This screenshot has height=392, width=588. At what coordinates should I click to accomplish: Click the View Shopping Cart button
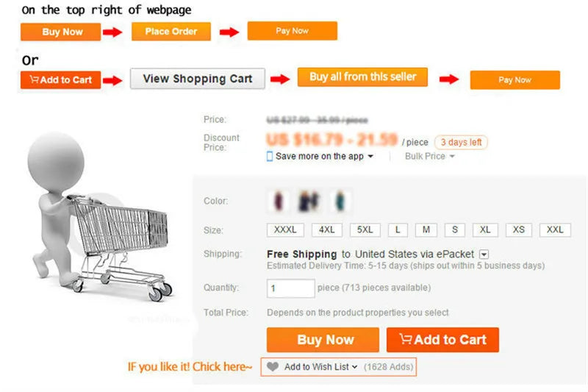[197, 79]
